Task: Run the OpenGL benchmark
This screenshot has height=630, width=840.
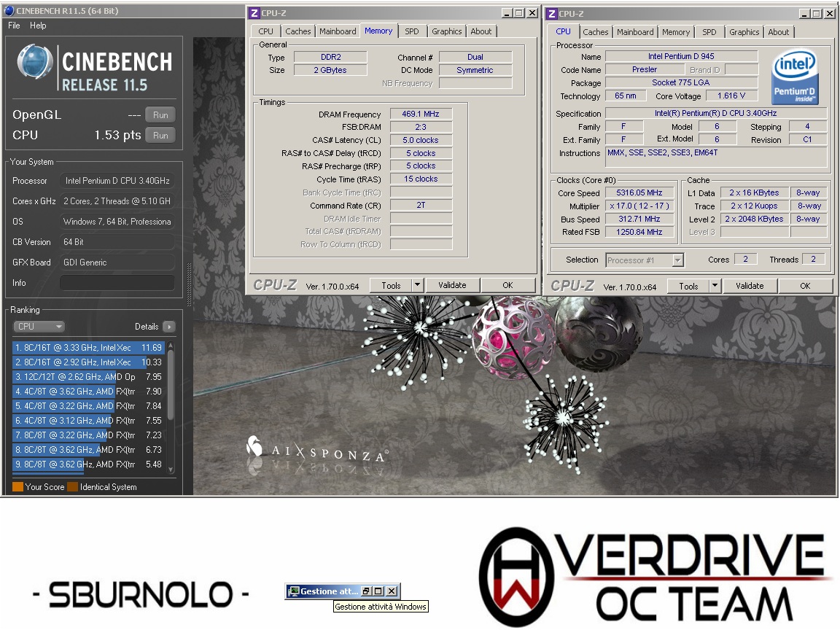Action: [x=160, y=114]
